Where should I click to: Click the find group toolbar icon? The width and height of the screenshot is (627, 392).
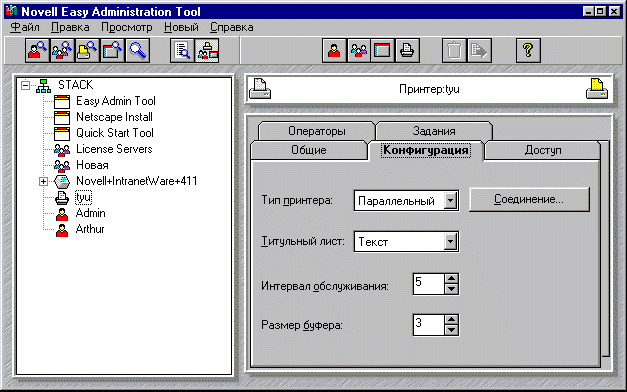(x=62, y=50)
